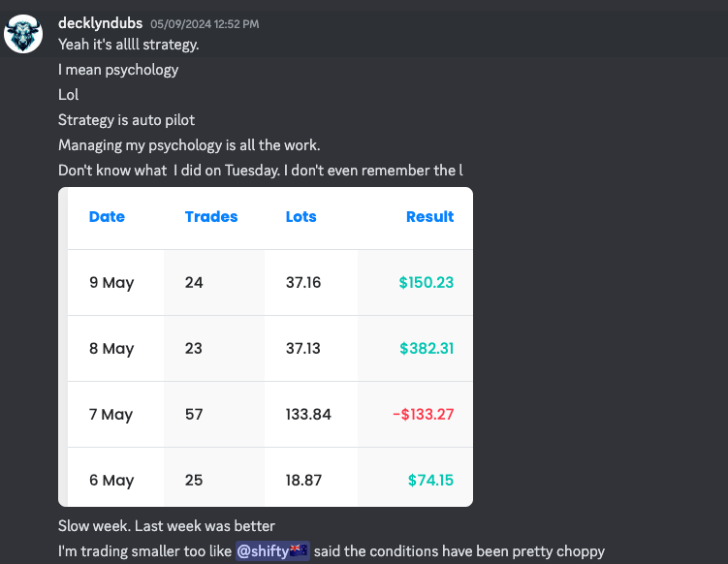The image size is (728, 564).
Task: Click the 05/09/2024 12:52 PM timestamp
Action: [x=205, y=24]
